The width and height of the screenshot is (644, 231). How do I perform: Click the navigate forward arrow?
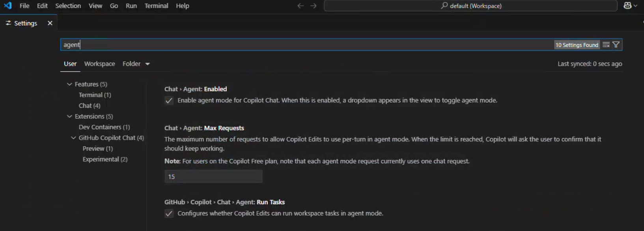coord(313,6)
